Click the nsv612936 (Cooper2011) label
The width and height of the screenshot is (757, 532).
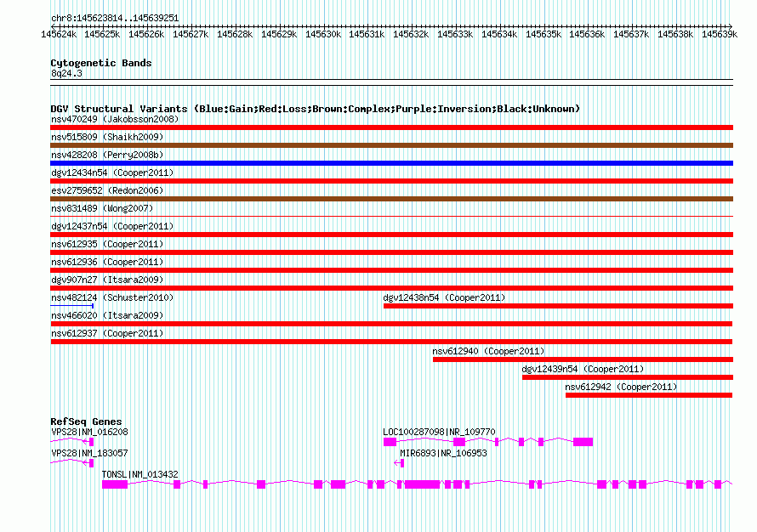[107, 262]
